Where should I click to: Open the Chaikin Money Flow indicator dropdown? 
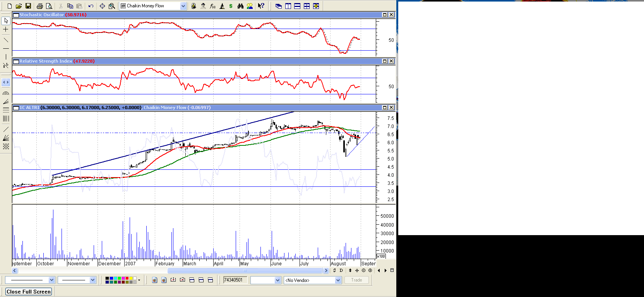coord(183,6)
